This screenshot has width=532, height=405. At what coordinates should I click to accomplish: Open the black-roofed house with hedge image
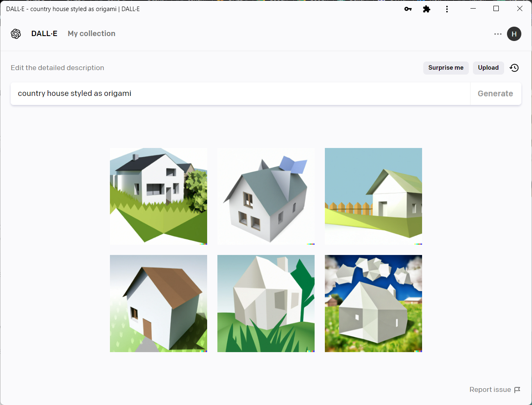tap(158, 196)
